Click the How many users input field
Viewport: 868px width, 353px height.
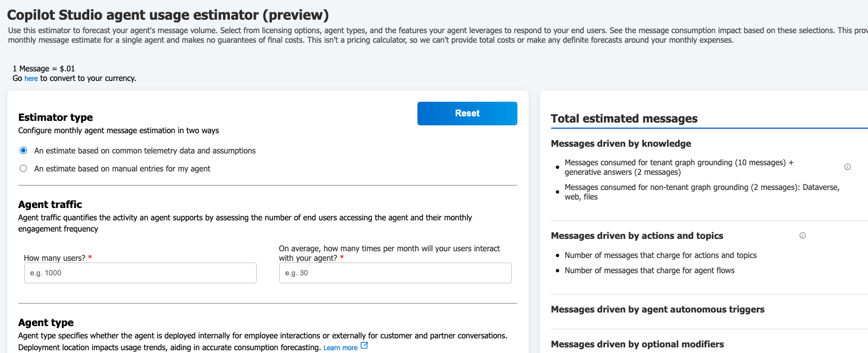(140, 273)
